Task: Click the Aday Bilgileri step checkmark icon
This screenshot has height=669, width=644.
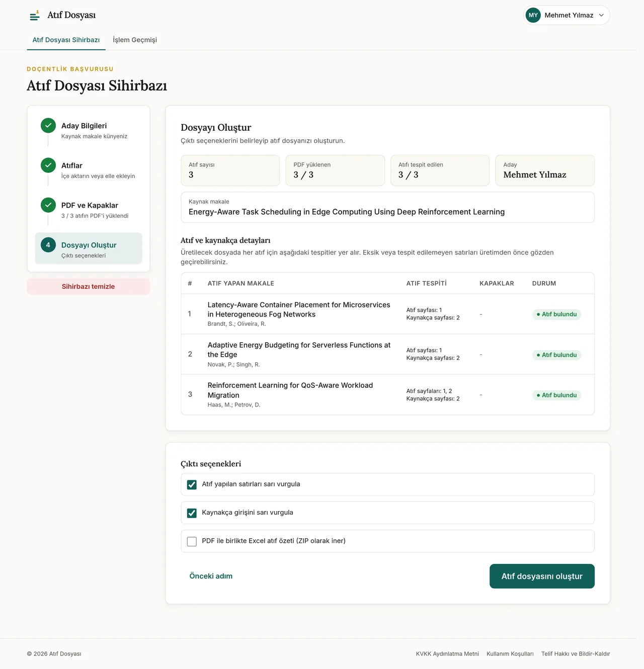Action: 48,125
